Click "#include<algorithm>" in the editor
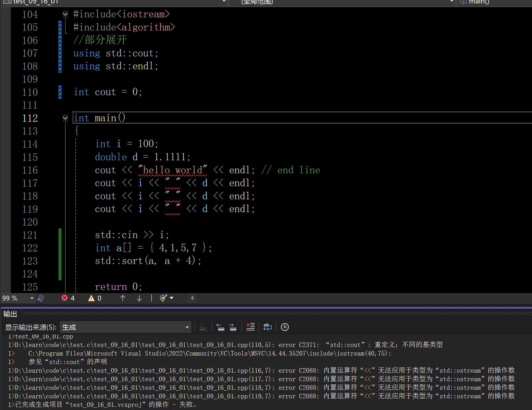Image resolution: width=532 pixels, height=410 pixels. (x=124, y=27)
